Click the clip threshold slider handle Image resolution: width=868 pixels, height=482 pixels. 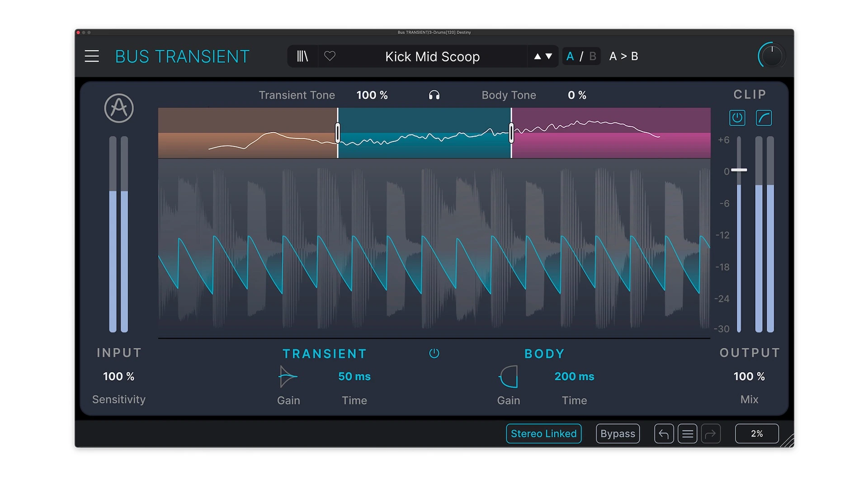pyautogui.click(x=739, y=170)
